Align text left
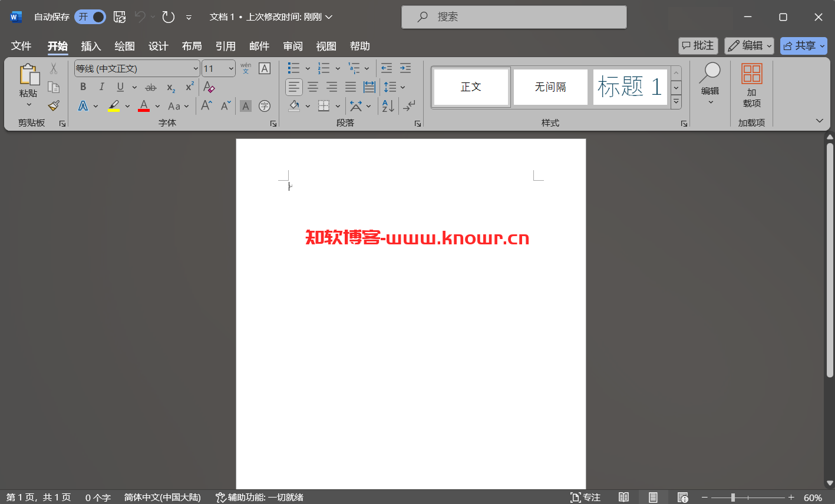 (294, 87)
